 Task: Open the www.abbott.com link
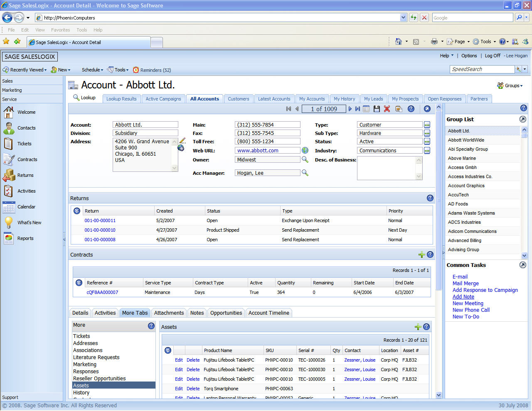pos(258,151)
